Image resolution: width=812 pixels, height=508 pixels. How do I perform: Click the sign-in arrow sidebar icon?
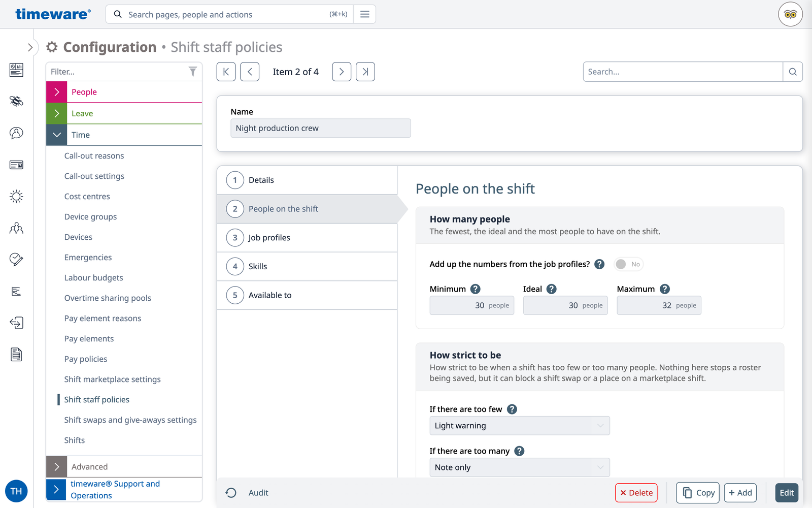click(x=16, y=323)
